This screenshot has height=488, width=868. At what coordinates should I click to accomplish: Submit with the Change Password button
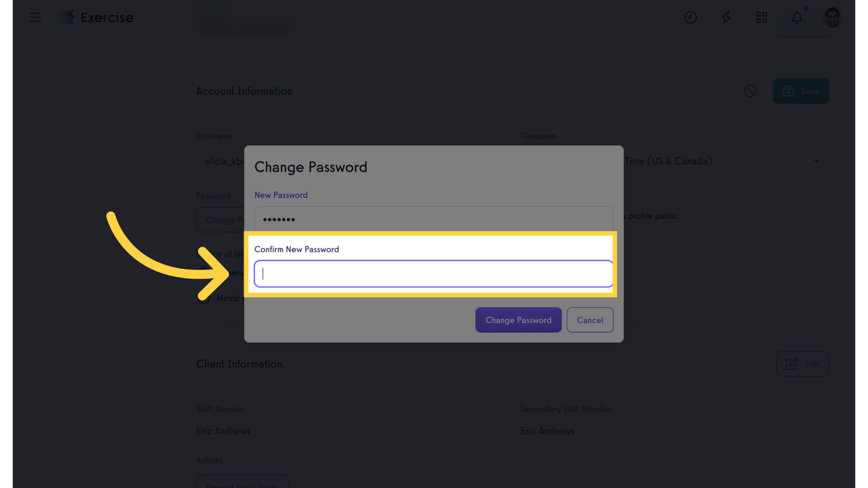pyautogui.click(x=518, y=320)
